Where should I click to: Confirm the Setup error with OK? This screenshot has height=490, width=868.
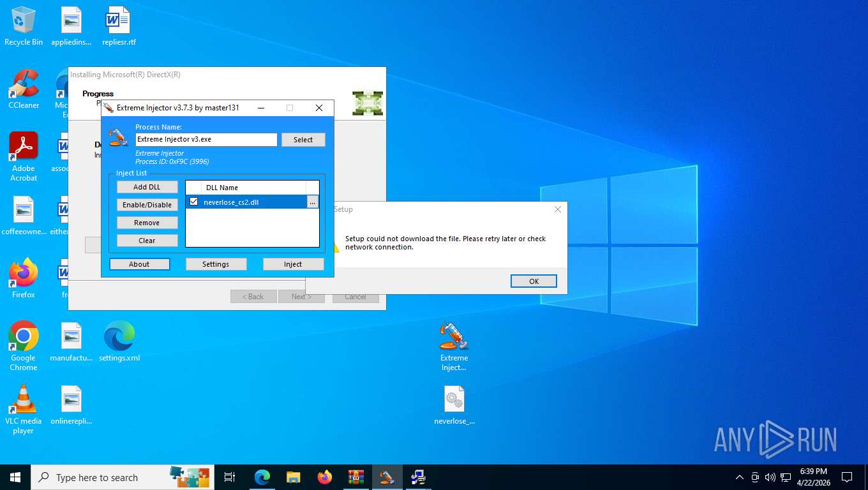pos(534,281)
